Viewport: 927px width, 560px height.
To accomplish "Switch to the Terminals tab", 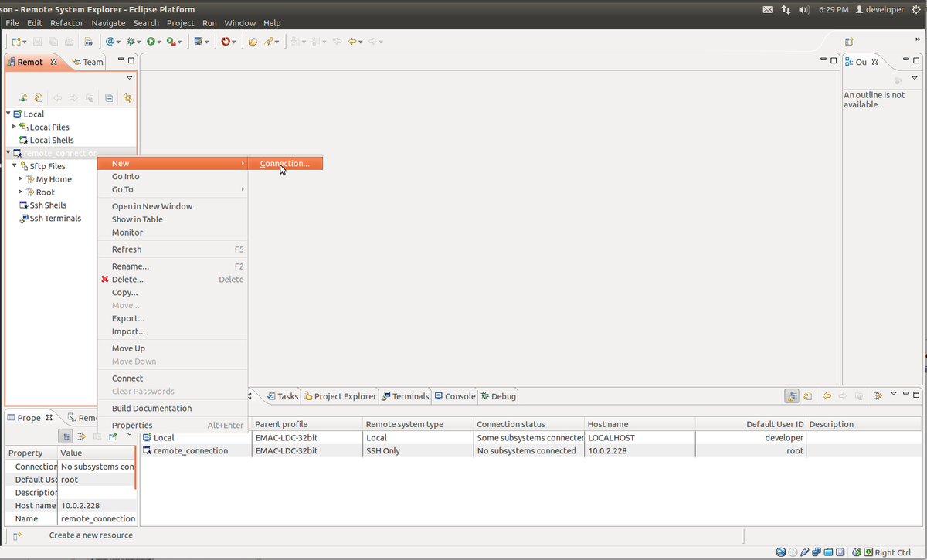I will (406, 396).
